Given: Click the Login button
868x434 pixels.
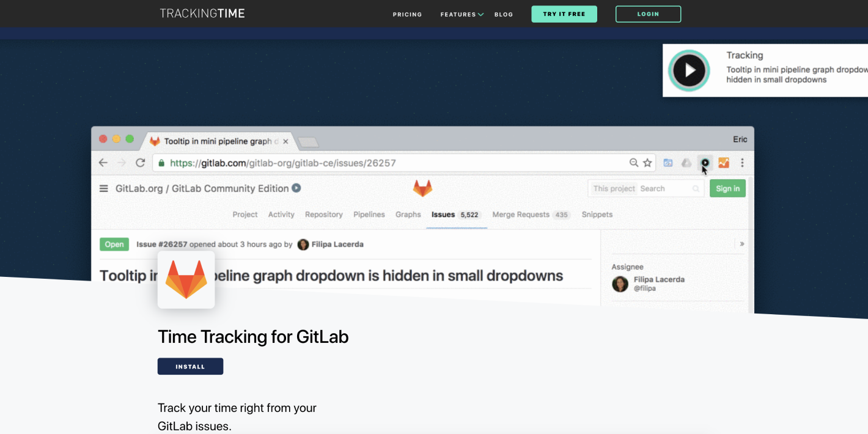Looking at the screenshot, I should coord(648,14).
